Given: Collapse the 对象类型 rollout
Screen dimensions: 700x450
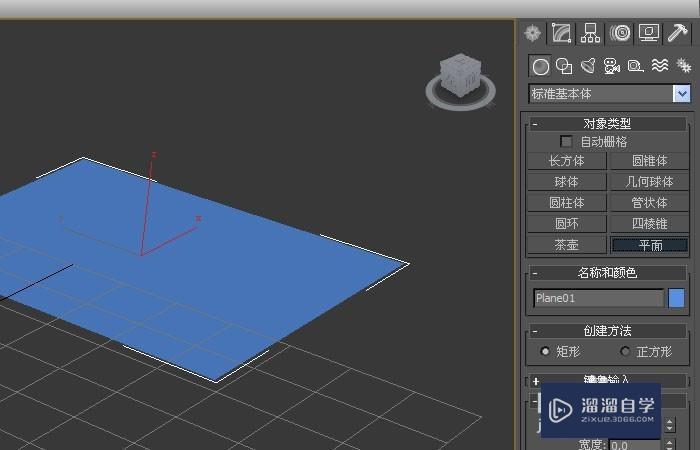Looking at the screenshot, I should [x=608, y=124].
